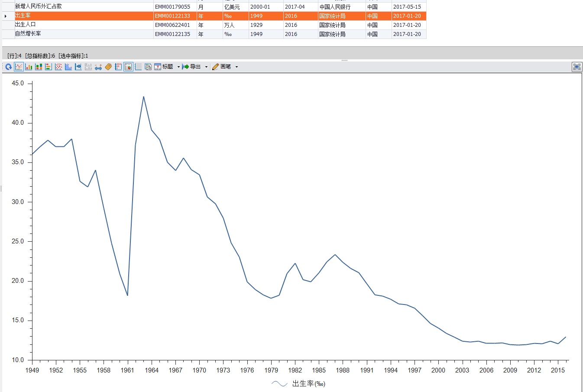Click the 出生率 legend line swatch

pyautogui.click(x=279, y=384)
